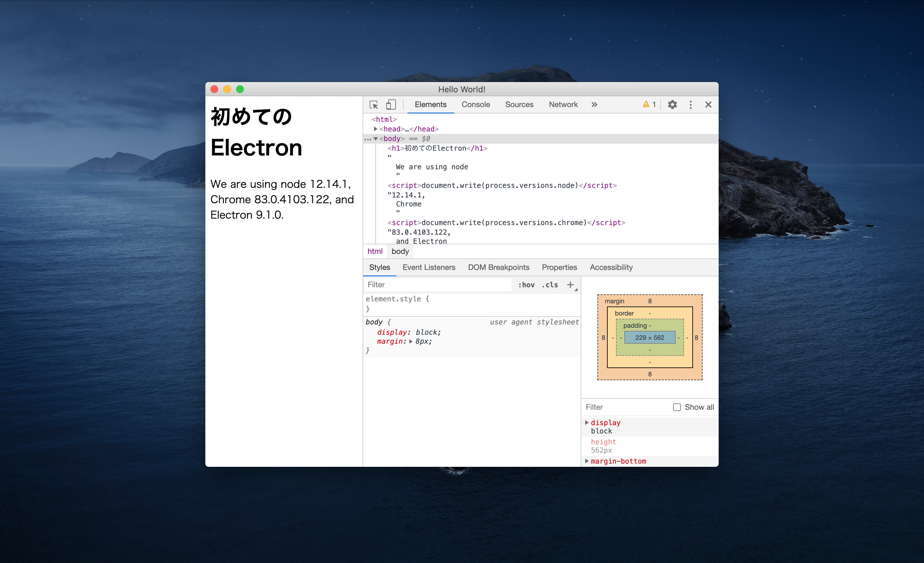Add a new style rule plus icon
The width and height of the screenshot is (924, 563).
[570, 285]
